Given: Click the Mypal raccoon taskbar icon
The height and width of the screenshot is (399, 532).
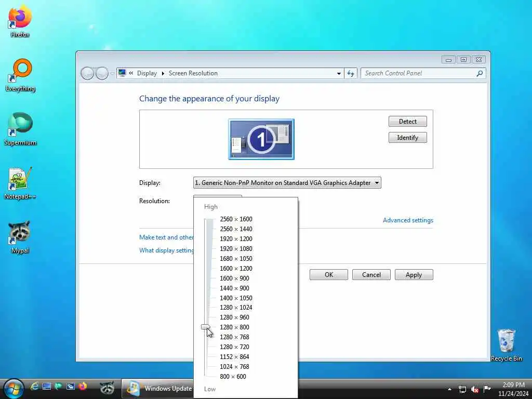Looking at the screenshot, I should [x=107, y=388].
